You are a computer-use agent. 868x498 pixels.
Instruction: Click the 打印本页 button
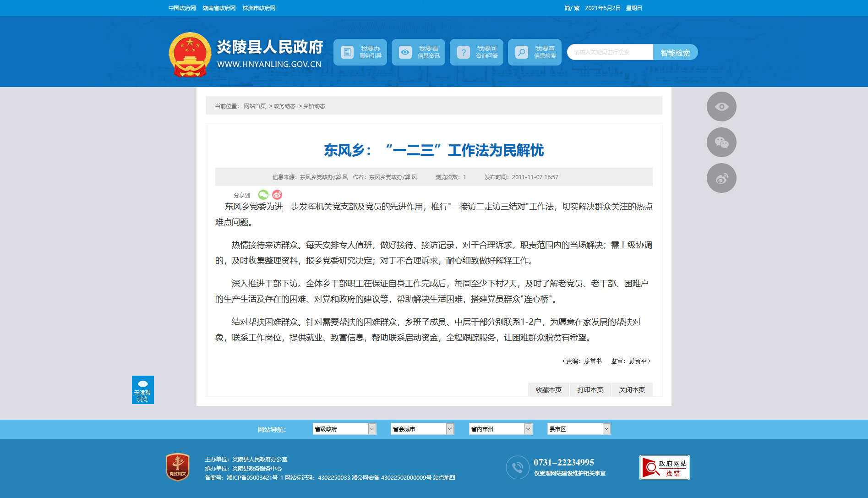(x=590, y=390)
